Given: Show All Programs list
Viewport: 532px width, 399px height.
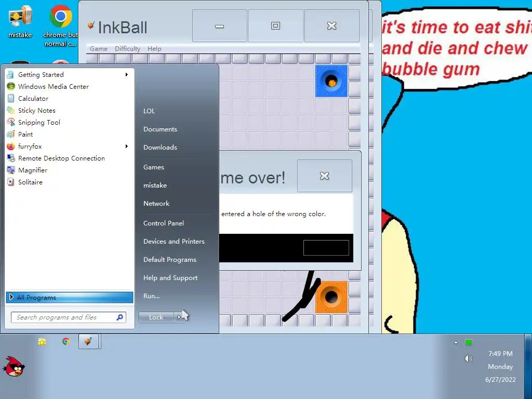Looking at the screenshot, I should (x=70, y=298).
